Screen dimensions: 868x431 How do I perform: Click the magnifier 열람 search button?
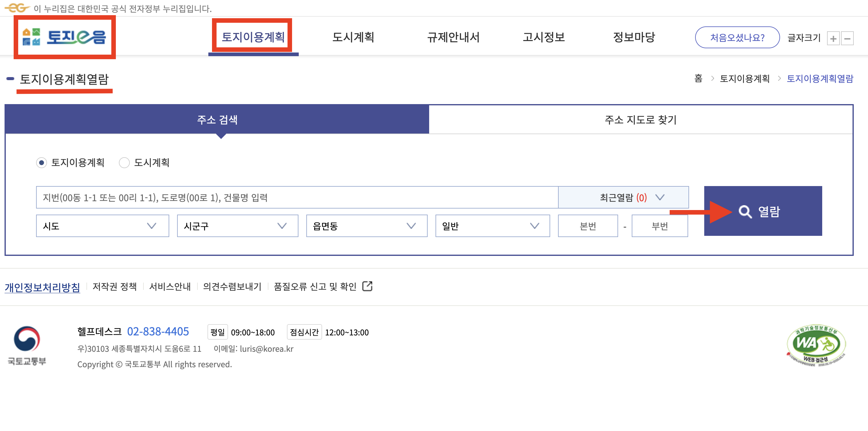point(762,211)
